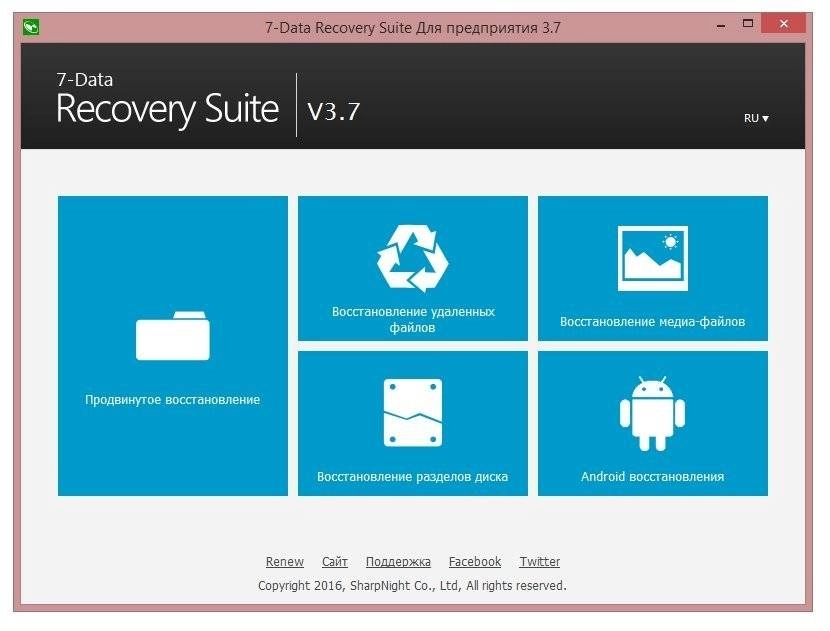Select 'Продвинутое восстановление' label
The width and height of the screenshot is (830, 631).
point(173,400)
